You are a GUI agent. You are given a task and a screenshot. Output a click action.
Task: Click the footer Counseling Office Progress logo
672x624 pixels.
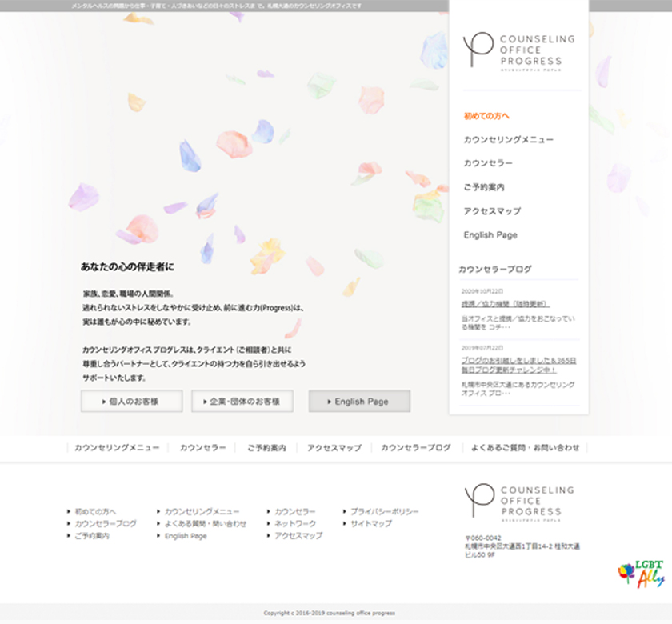pyautogui.click(x=518, y=500)
